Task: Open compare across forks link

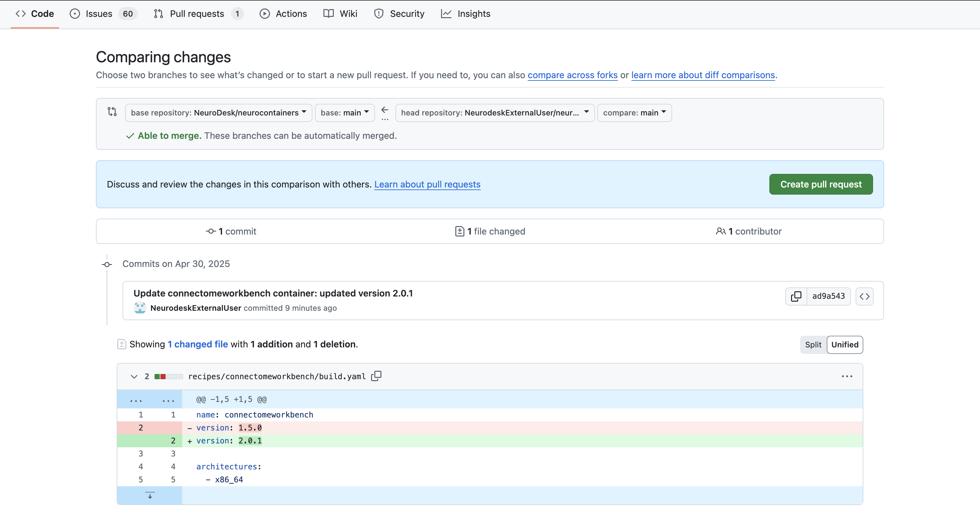Action: pos(572,75)
